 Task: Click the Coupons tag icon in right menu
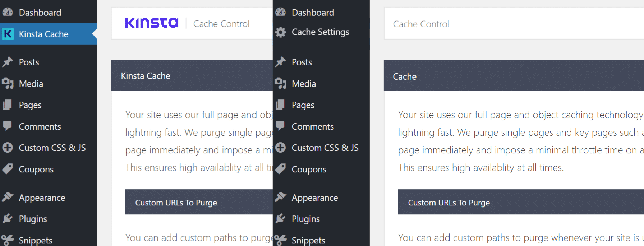[x=281, y=169]
